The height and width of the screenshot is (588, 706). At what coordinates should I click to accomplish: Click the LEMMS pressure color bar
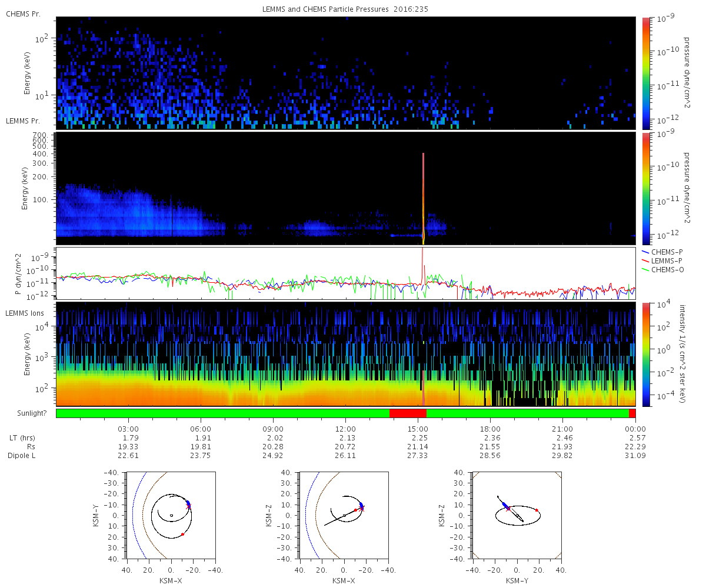pos(646,188)
